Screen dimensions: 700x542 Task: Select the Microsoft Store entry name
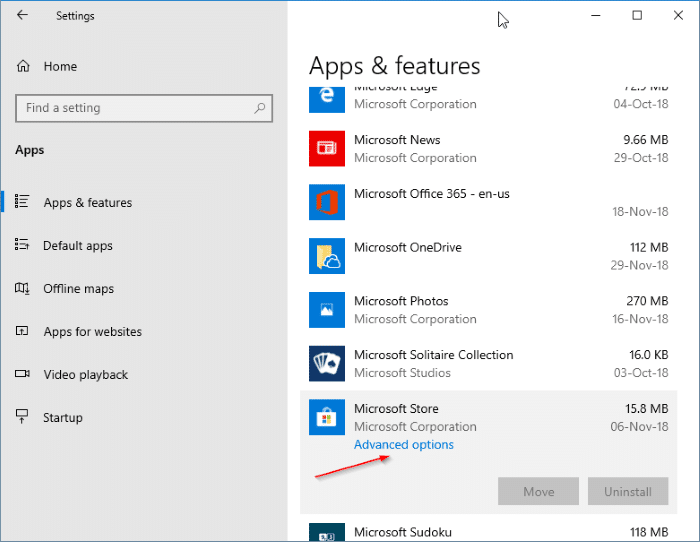coord(396,409)
